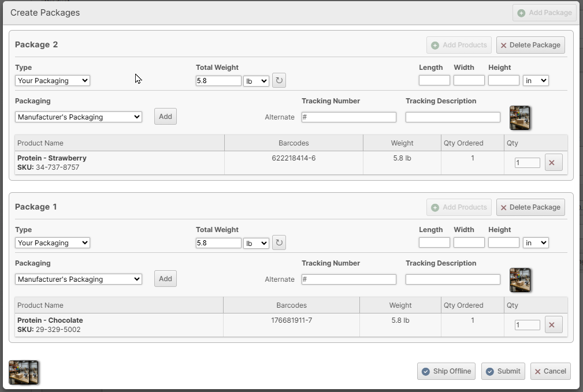This screenshot has height=392, width=583.
Task: Open Package 2 Manufacturer's Packaging dropdown
Action: [x=79, y=117]
